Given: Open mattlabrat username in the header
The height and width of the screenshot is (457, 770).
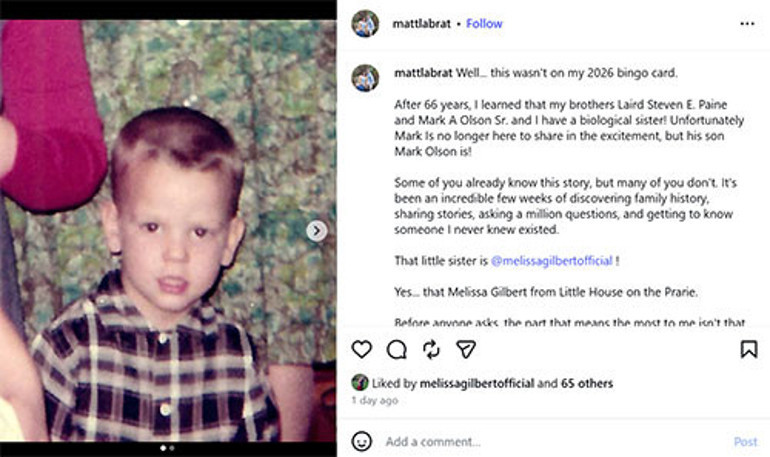Looking at the screenshot, I should [421, 24].
